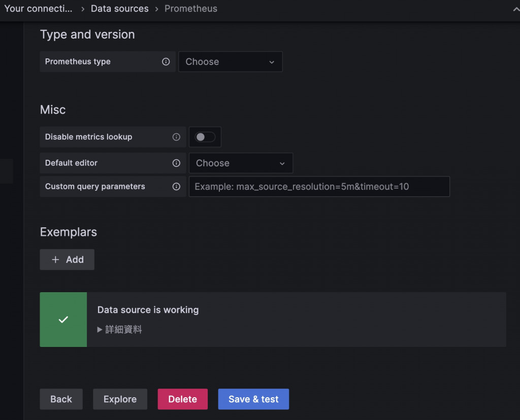Delete the Prometheus data source
The width and height of the screenshot is (520, 420).
[x=183, y=399]
